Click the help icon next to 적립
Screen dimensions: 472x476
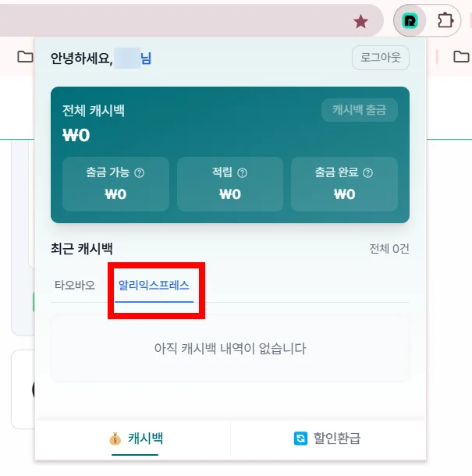click(242, 173)
